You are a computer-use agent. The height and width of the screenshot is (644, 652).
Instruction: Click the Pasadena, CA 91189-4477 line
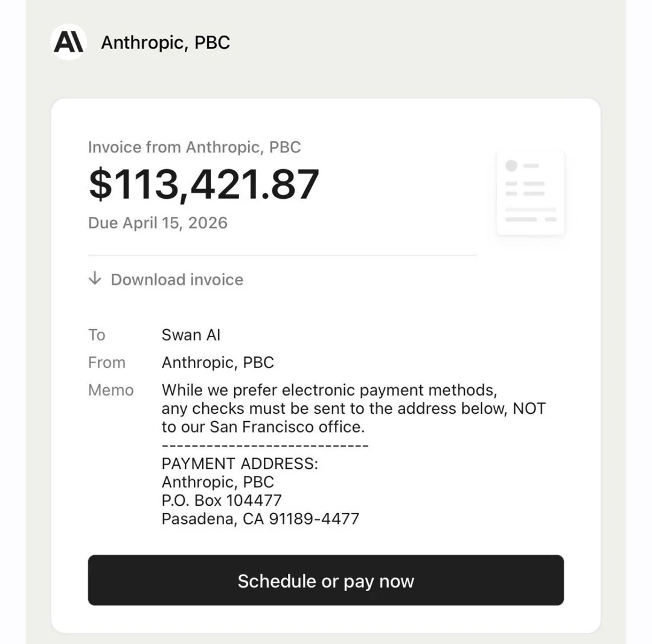pyautogui.click(x=260, y=519)
